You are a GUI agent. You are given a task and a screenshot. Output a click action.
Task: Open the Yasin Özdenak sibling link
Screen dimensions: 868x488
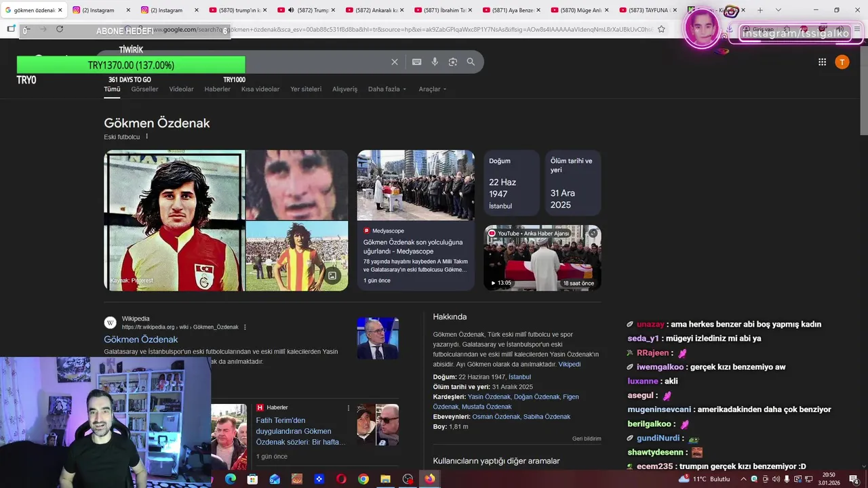click(x=489, y=396)
